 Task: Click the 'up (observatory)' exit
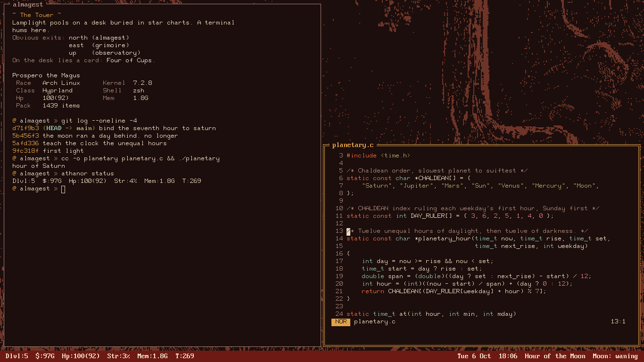(x=105, y=53)
